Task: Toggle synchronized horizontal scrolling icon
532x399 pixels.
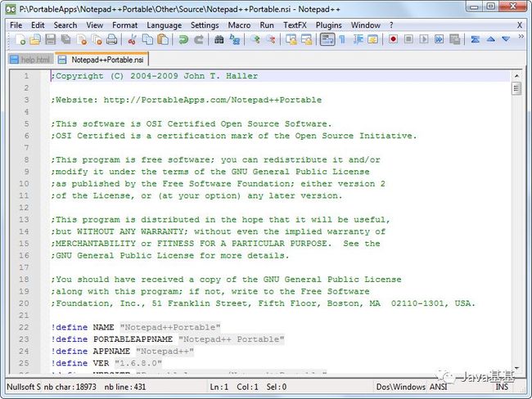Action: [306, 40]
